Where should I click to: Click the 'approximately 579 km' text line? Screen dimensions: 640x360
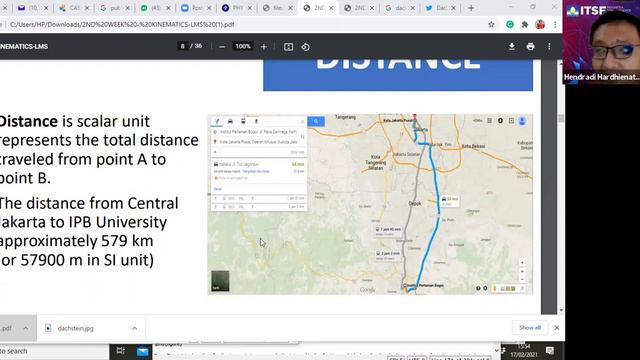point(76,241)
